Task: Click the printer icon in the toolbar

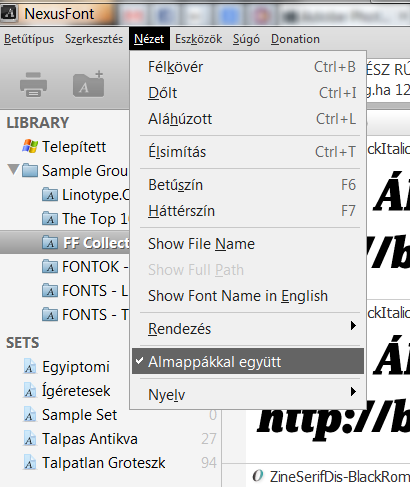Action: click(33, 84)
